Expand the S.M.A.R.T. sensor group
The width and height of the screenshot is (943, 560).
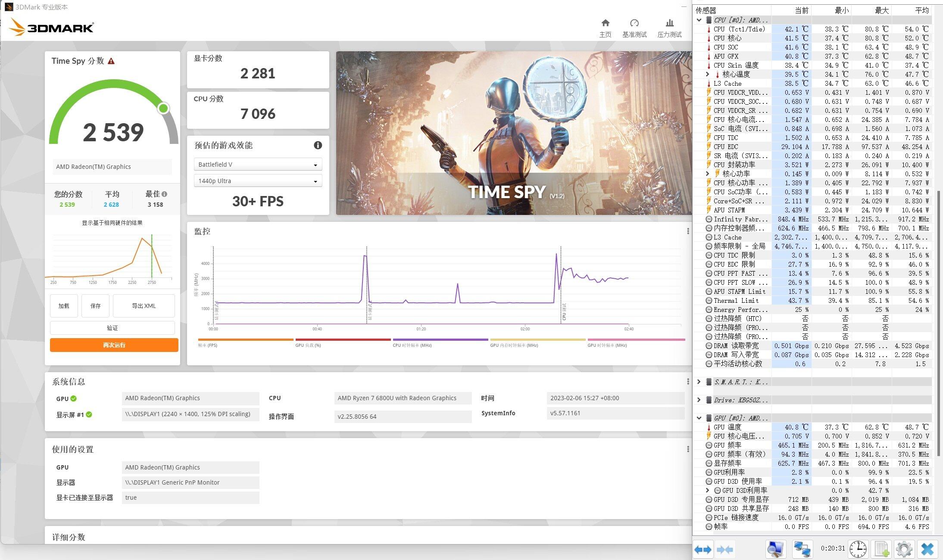699,382
